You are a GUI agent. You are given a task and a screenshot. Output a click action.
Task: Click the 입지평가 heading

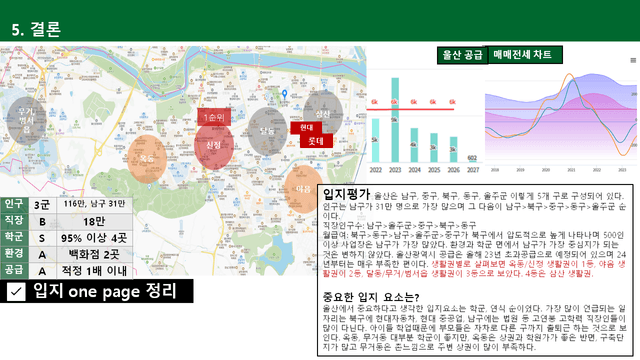point(346,194)
